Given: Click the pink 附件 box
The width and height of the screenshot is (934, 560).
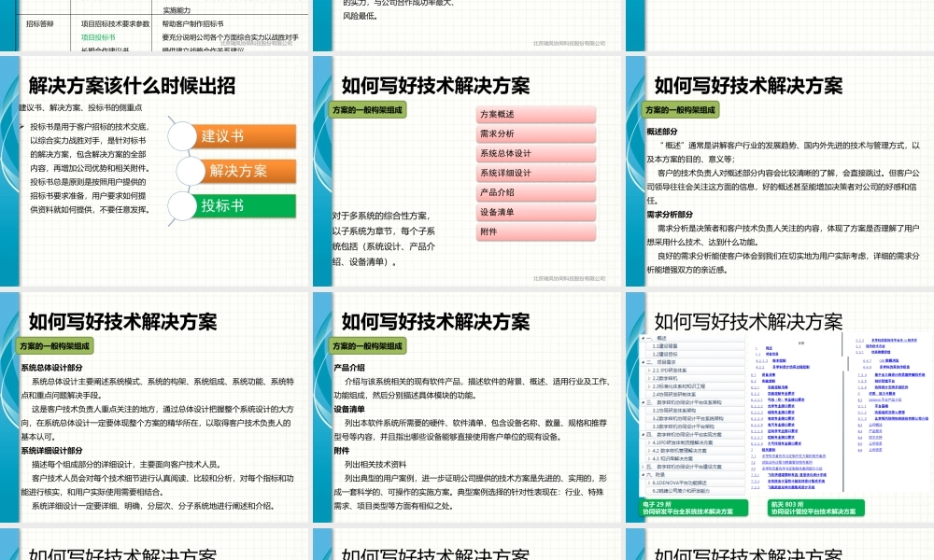Looking at the screenshot, I should point(536,232).
